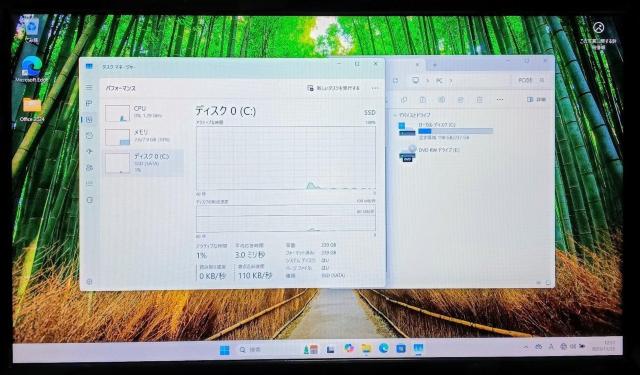640x375 pixels.
Task: Select DVD RW drive (E:) in Explorer
Action: [430, 153]
